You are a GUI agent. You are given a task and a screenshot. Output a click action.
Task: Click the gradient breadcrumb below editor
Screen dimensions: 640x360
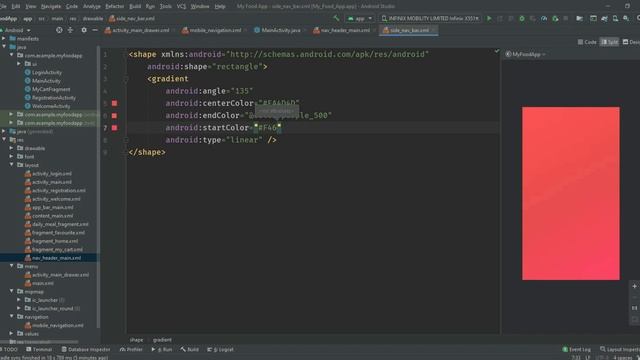click(162, 340)
